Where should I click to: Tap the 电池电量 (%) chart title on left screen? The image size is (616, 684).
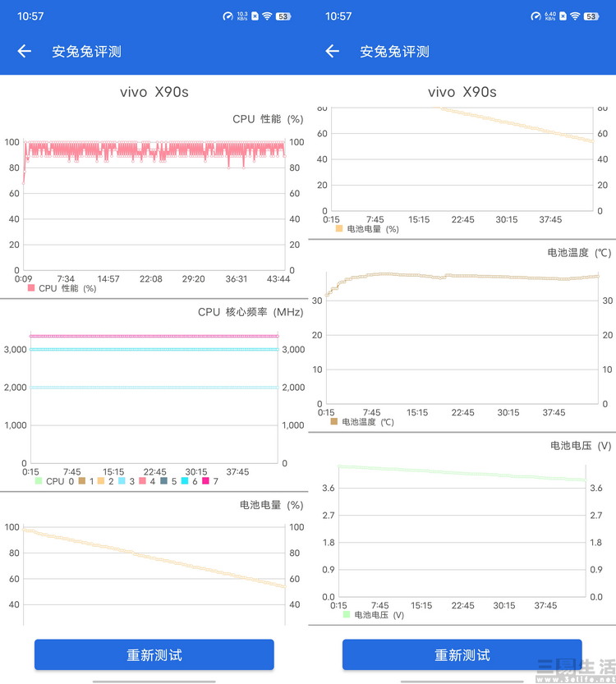(271, 505)
